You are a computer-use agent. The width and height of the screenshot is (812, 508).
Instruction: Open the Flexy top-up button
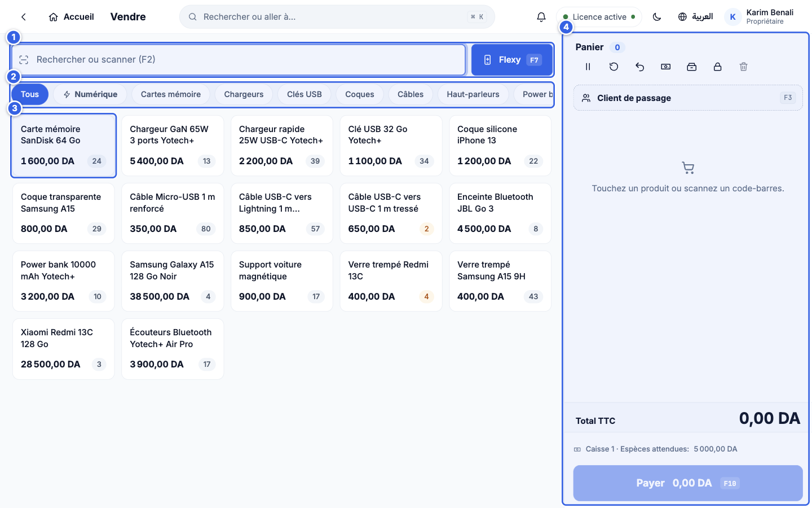coord(511,60)
